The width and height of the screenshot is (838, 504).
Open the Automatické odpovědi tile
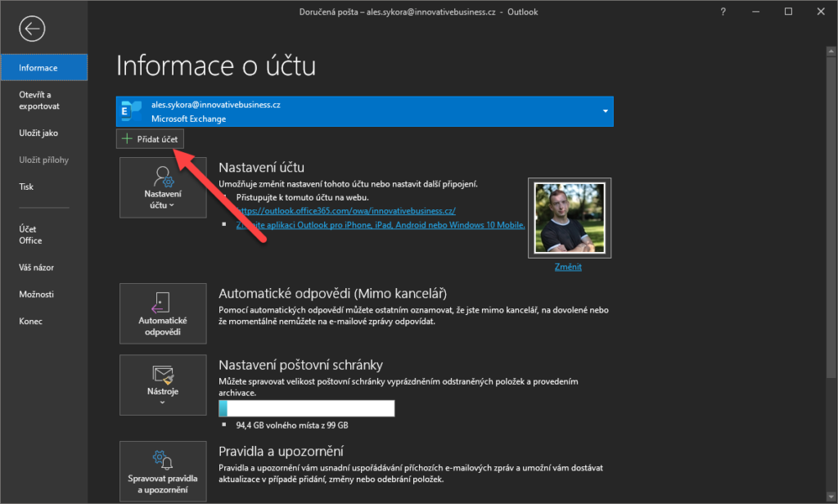click(163, 313)
